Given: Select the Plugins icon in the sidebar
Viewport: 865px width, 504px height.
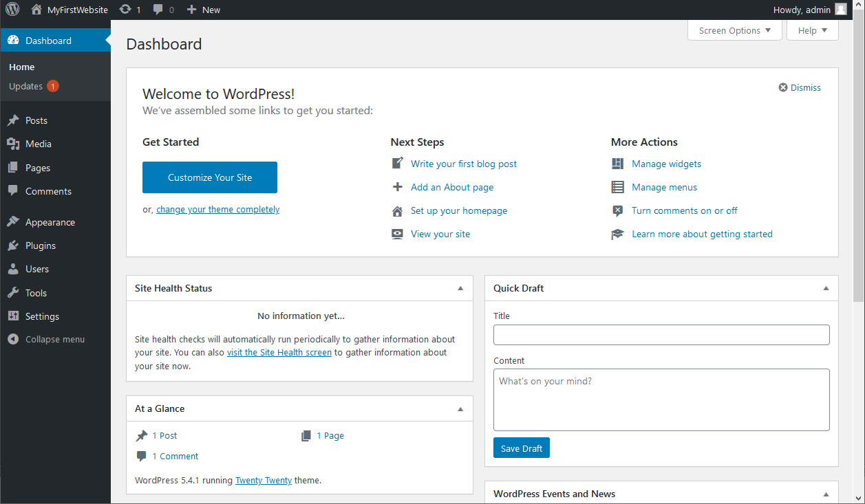Looking at the screenshot, I should pos(13,245).
